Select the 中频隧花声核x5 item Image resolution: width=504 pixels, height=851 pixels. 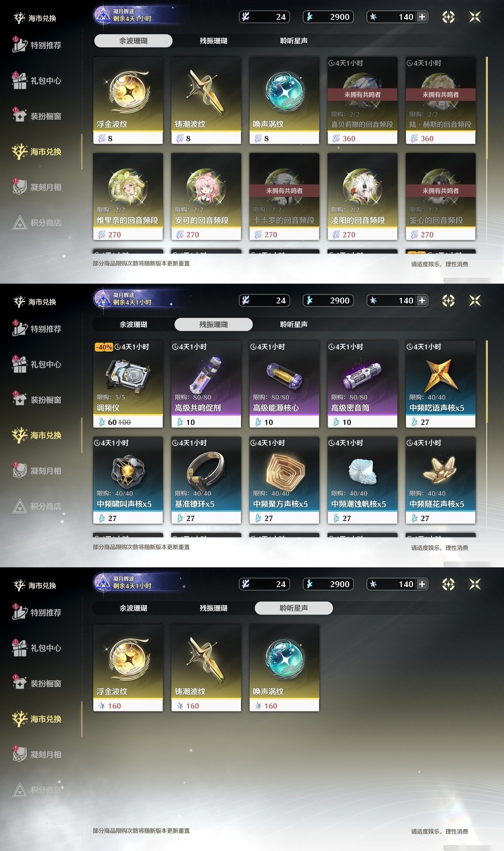pyautogui.click(x=441, y=480)
